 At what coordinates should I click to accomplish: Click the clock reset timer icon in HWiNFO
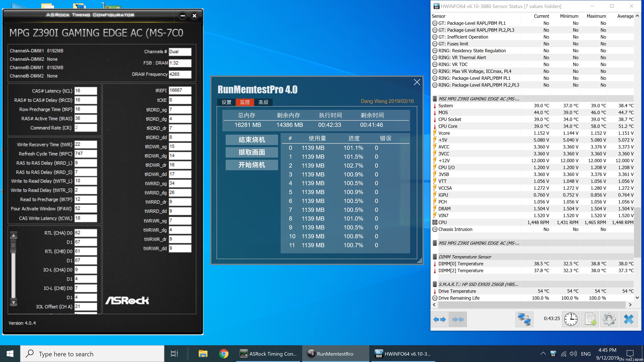click(571, 319)
